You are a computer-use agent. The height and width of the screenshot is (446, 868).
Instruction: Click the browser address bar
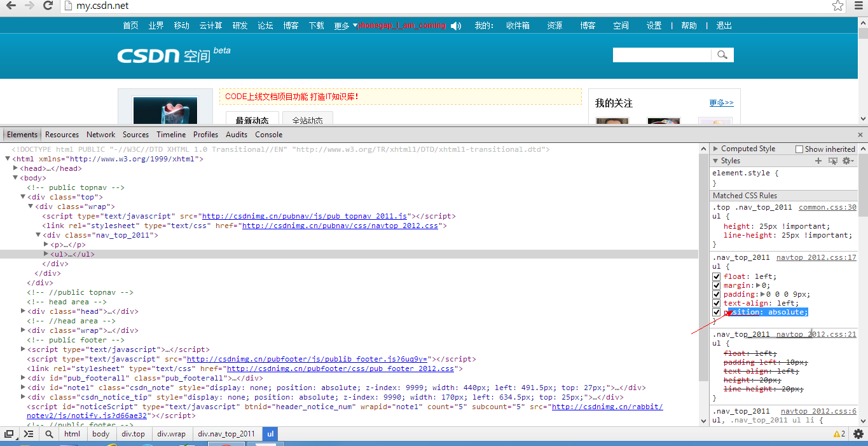pyautogui.click(x=445, y=6)
